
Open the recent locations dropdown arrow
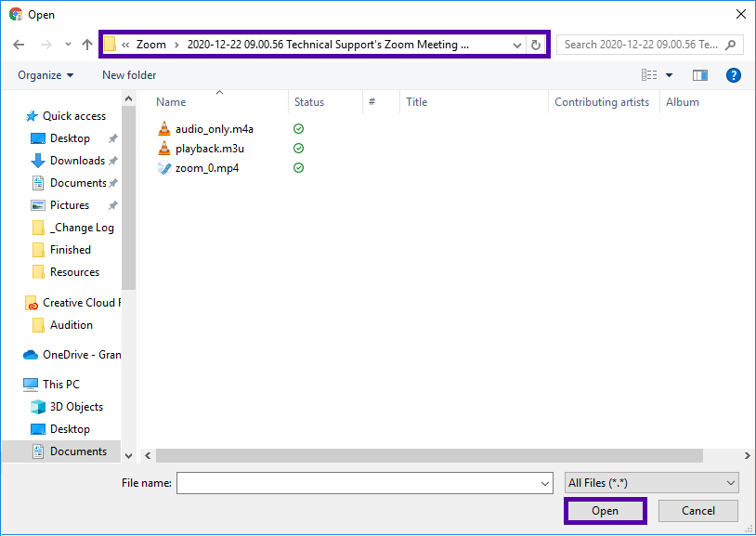[68, 45]
